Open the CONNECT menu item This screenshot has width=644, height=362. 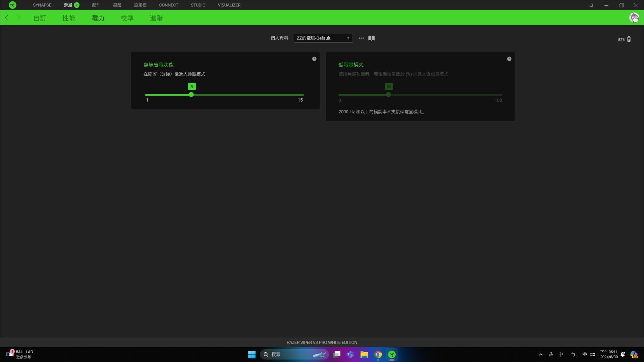(169, 5)
